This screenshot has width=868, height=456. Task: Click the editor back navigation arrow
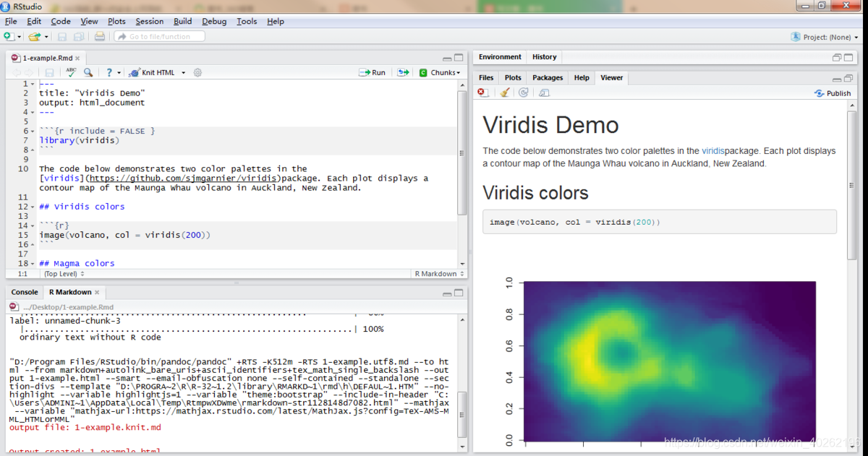16,72
